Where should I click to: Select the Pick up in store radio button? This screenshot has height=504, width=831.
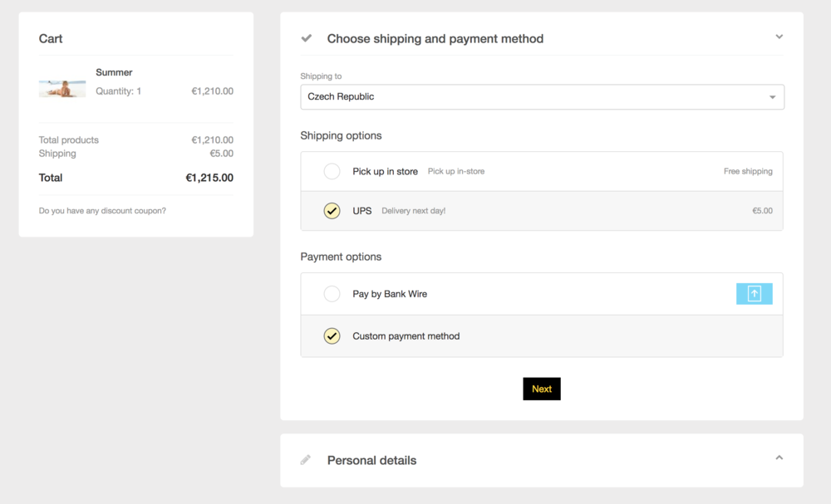tap(332, 172)
